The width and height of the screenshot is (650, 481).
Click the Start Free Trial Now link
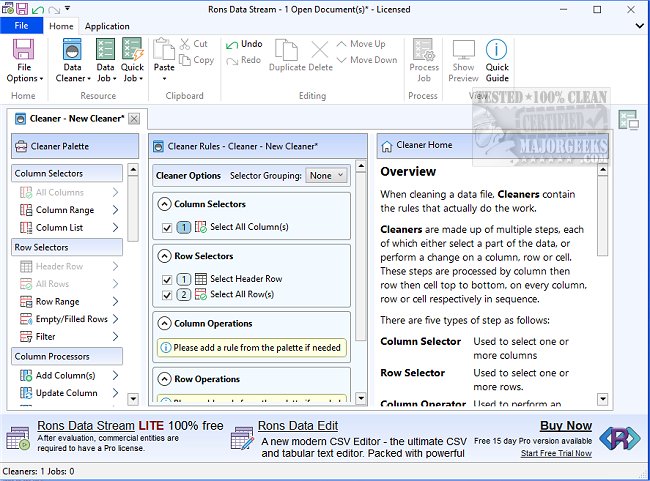[x=556, y=453]
